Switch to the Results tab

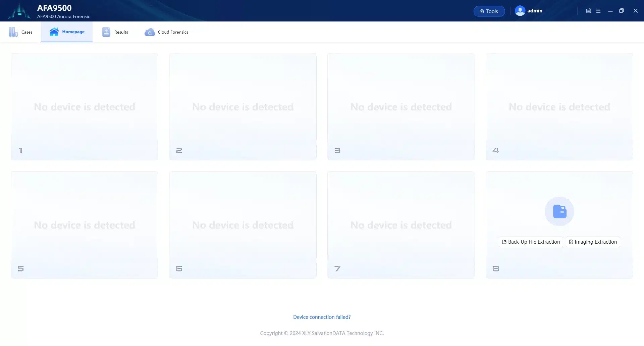[x=115, y=32]
